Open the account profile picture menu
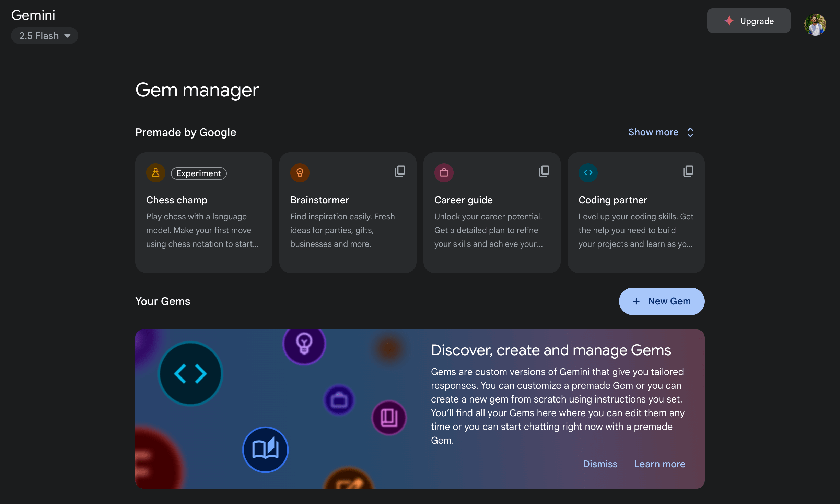The width and height of the screenshot is (840, 504). coord(815,24)
